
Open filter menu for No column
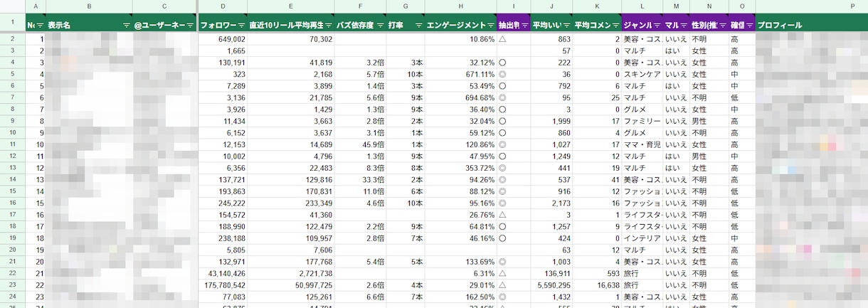41,25
